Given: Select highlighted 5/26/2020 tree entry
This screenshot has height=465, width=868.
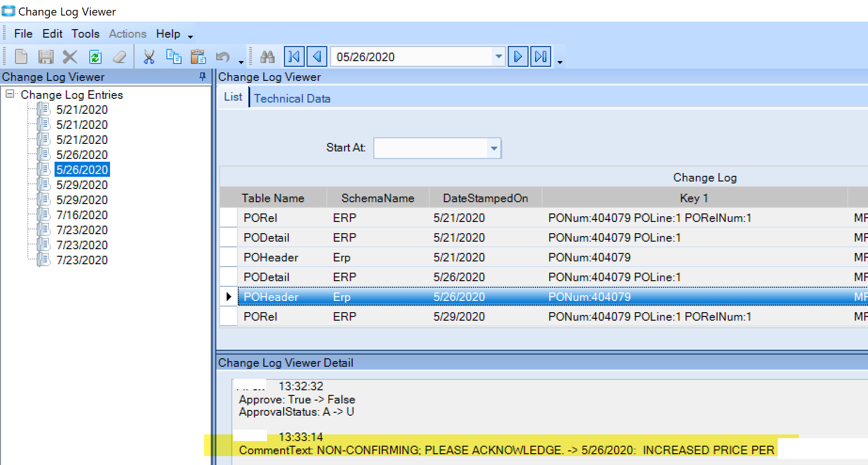Looking at the screenshot, I should [82, 170].
